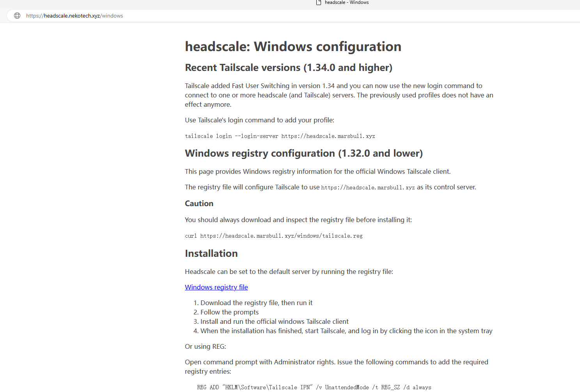Click list step 'Download the registry file'
This screenshot has height=392, width=580.
[256, 303]
